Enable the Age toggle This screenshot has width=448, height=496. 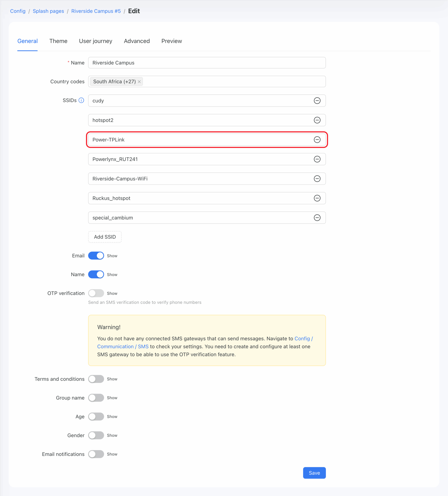pos(96,417)
